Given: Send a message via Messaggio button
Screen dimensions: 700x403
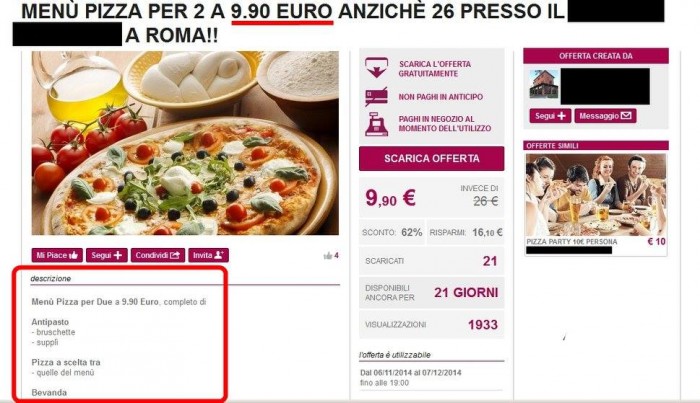Looking at the screenshot, I should tap(605, 116).
